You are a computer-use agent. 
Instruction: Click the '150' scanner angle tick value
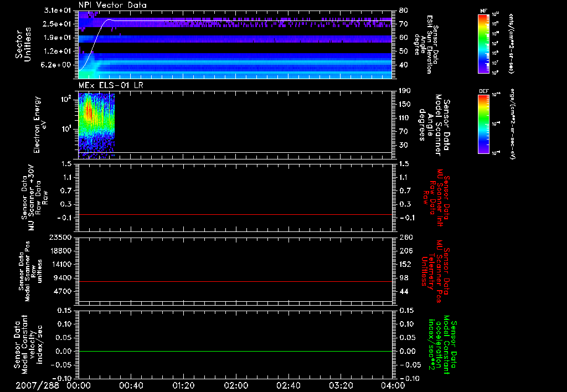tap(405, 105)
